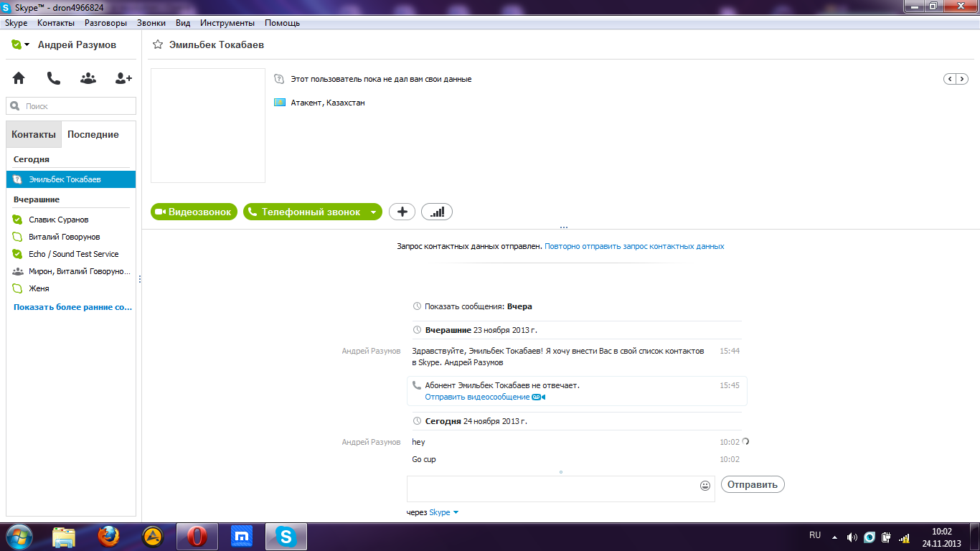The width and height of the screenshot is (980, 551).
Task: Open the через Skype dropdown
Action: tap(444, 512)
